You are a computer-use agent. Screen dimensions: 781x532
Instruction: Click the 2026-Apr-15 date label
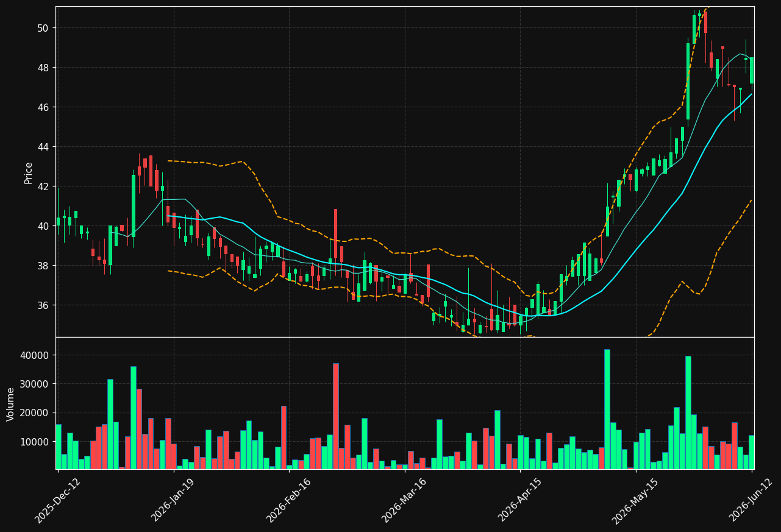[x=520, y=500]
